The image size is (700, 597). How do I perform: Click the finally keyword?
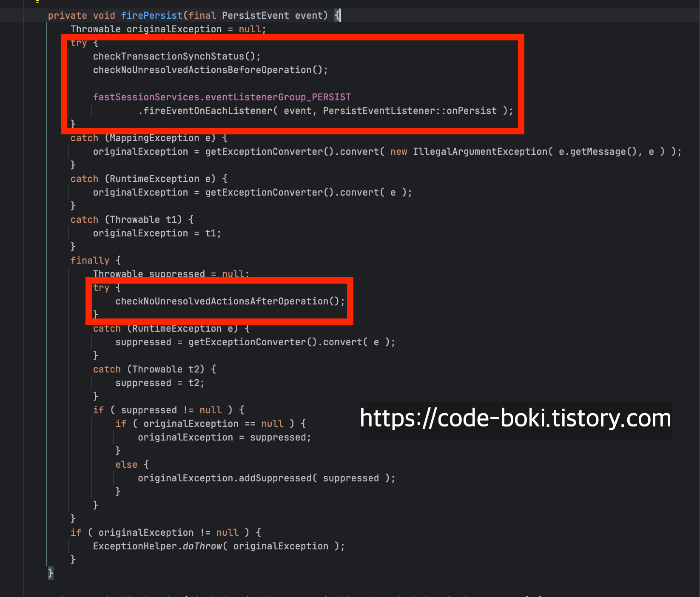[90, 260]
